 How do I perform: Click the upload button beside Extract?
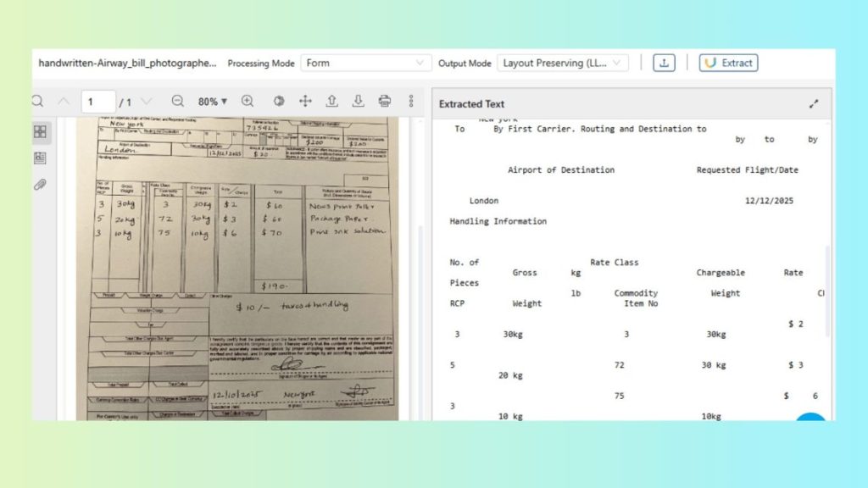tap(664, 63)
